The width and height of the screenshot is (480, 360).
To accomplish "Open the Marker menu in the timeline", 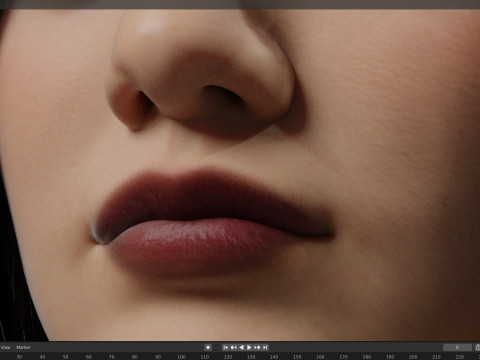I will pyautogui.click(x=23, y=347).
